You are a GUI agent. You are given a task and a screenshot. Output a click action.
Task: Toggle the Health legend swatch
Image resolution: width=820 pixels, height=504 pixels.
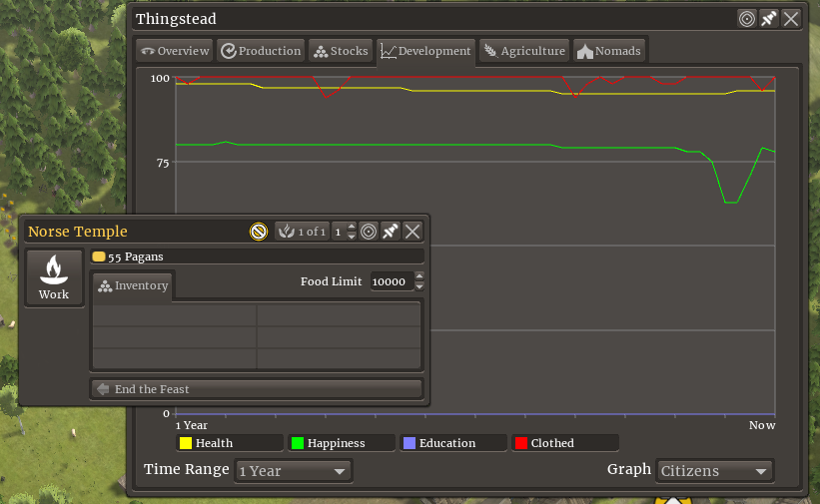point(186,443)
